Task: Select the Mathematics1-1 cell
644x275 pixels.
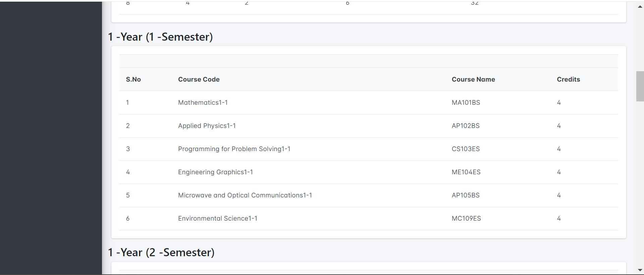Action: click(x=203, y=103)
